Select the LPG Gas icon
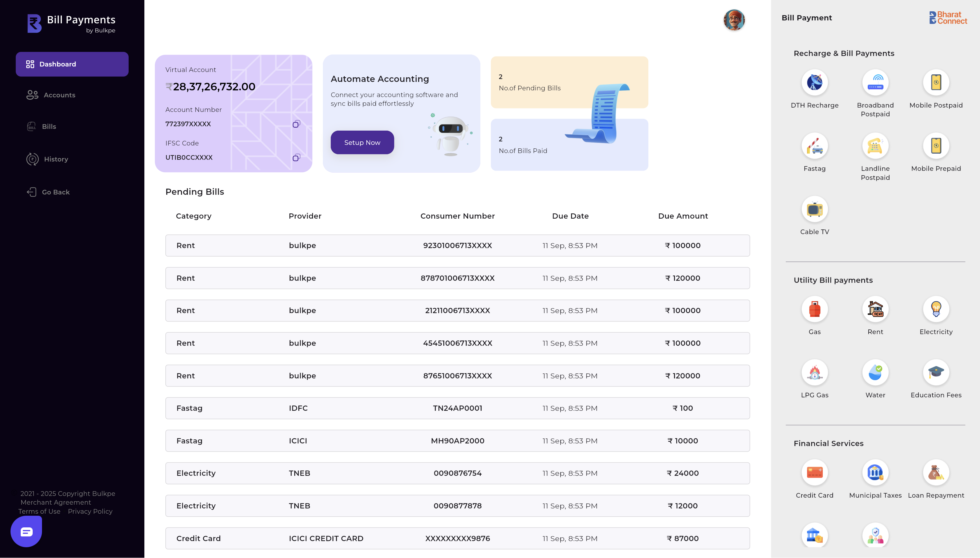Viewport: 980px width, 558px height. click(x=814, y=372)
